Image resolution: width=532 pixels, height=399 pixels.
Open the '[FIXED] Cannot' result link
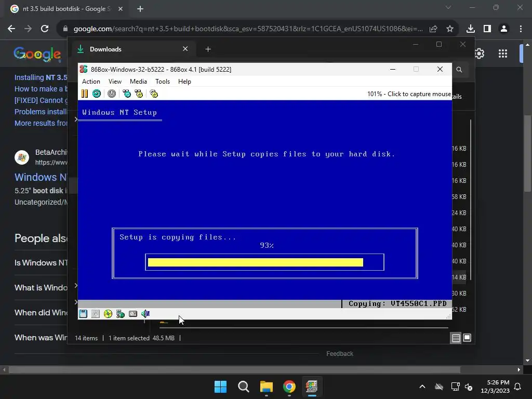coord(41,100)
